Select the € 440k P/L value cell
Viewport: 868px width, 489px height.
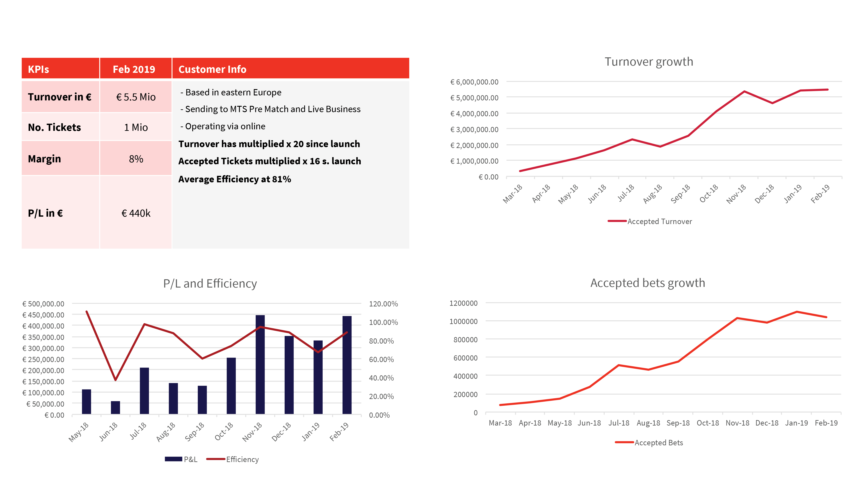pos(135,213)
